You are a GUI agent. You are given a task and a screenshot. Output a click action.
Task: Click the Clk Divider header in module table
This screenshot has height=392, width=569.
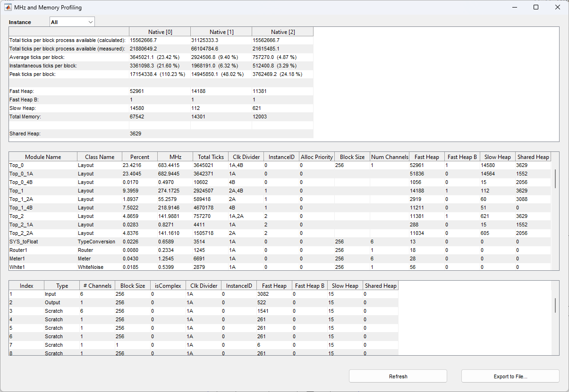coord(245,157)
